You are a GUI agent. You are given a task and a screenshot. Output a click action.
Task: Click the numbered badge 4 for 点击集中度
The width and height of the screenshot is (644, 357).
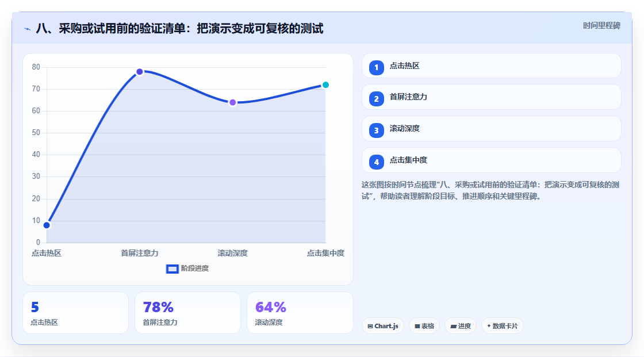pos(376,162)
